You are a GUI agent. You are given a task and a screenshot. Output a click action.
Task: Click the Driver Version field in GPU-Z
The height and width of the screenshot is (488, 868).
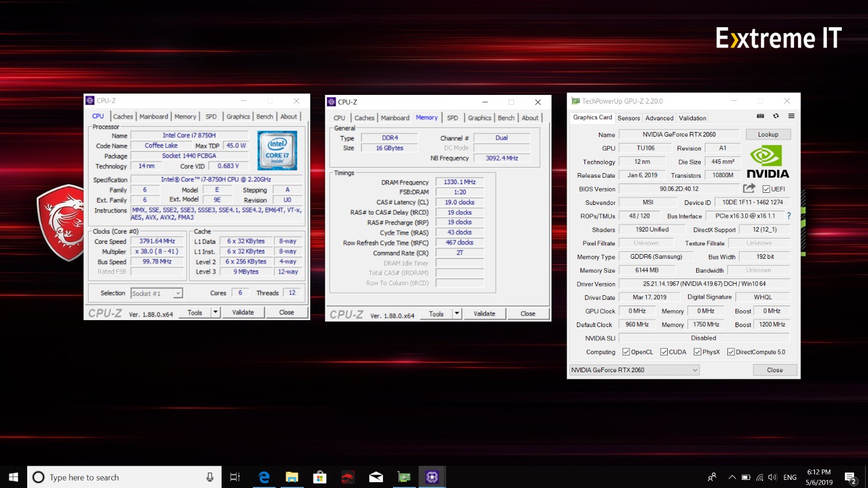pos(704,284)
